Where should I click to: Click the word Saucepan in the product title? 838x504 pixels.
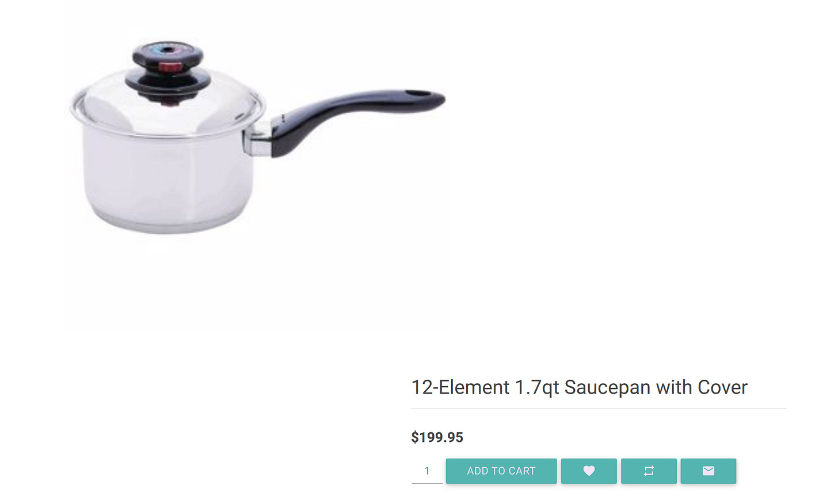click(x=607, y=387)
